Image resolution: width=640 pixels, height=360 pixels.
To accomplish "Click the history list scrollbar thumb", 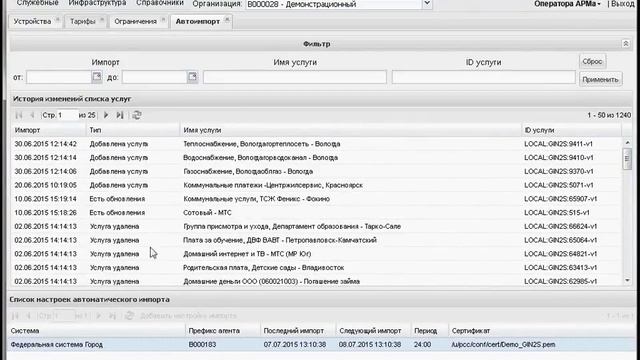I will coord(627,158).
